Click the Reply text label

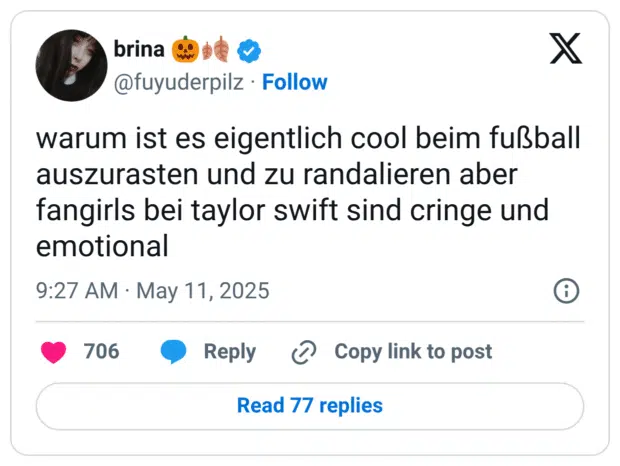[230, 352]
